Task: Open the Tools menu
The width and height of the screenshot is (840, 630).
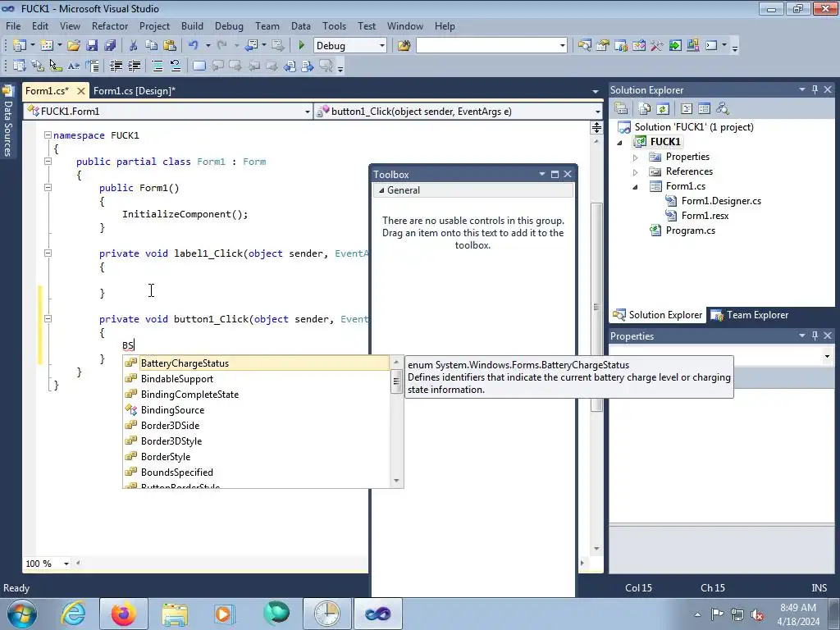Action: pyautogui.click(x=335, y=25)
